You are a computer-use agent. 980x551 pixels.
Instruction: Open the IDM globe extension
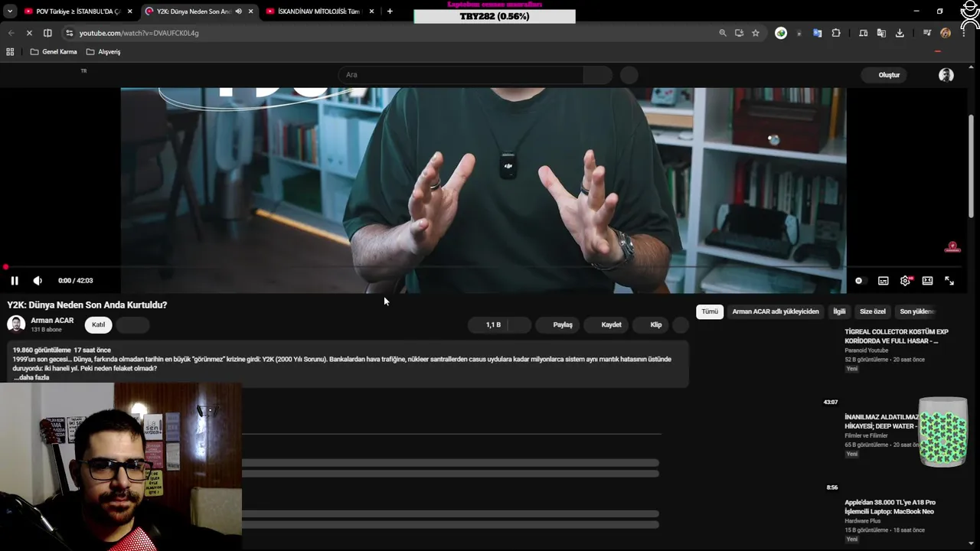click(x=780, y=33)
